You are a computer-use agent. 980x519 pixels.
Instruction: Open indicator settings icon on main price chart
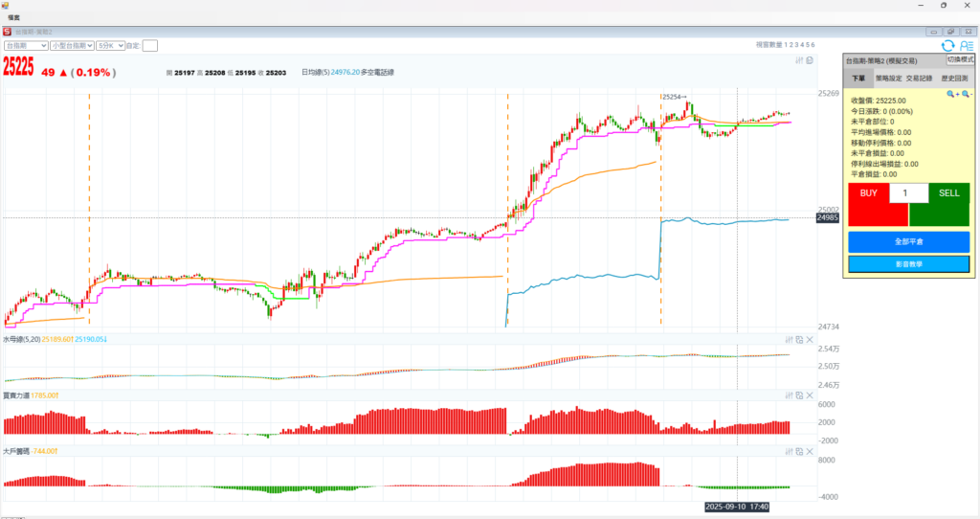point(799,60)
